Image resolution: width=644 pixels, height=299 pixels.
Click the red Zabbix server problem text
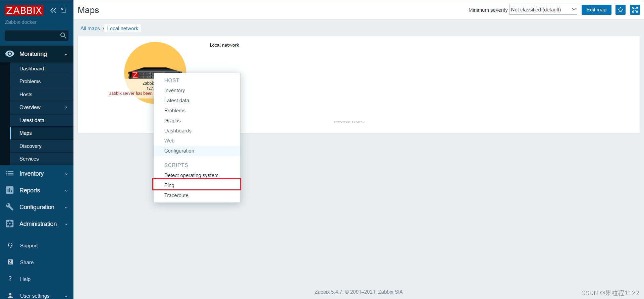131,94
